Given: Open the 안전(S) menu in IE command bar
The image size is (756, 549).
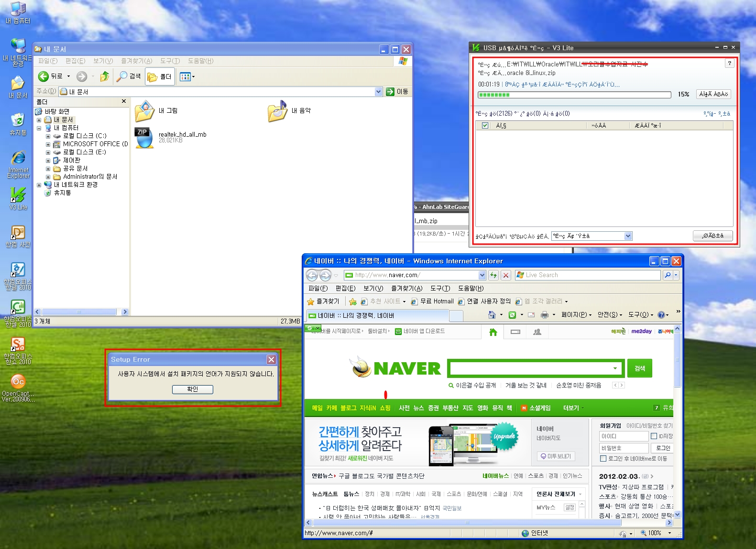Looking at the screenshot, I should pyautogui.click(x=610, y=315).
